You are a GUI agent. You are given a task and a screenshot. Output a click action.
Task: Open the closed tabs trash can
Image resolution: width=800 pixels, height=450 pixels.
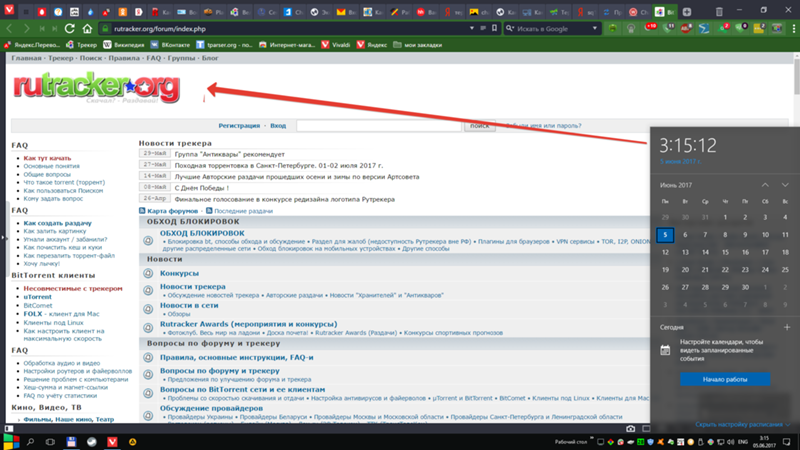(719, 11)
